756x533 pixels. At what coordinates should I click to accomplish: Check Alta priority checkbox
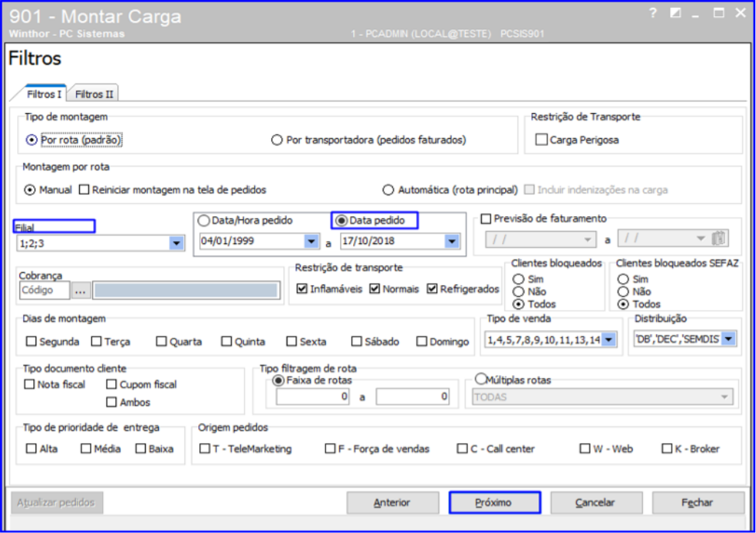pos(31,449)
